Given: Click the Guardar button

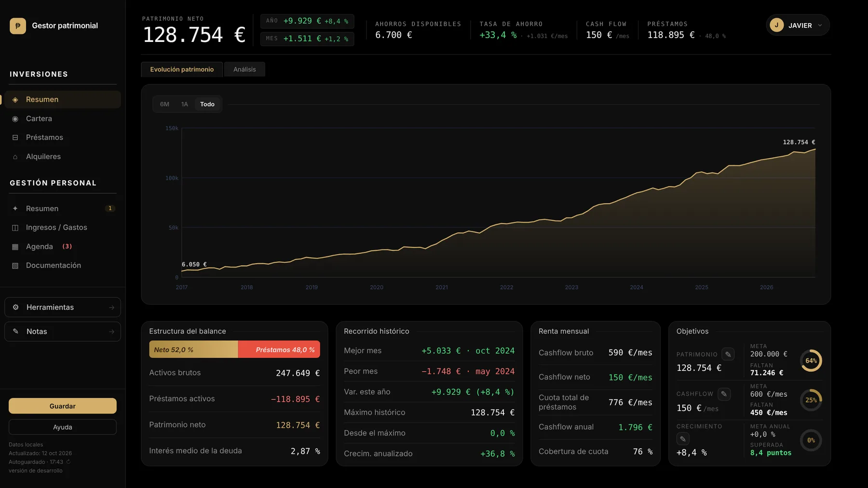Looking at the screenshot, I should (63, 406).
